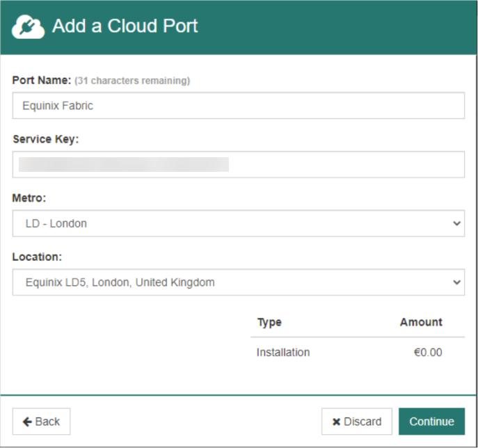Click the 'Add a Cloud Port' title
The width and height of the screenshot is (478, 448).
pyautogui.click(x=125, y=26)
